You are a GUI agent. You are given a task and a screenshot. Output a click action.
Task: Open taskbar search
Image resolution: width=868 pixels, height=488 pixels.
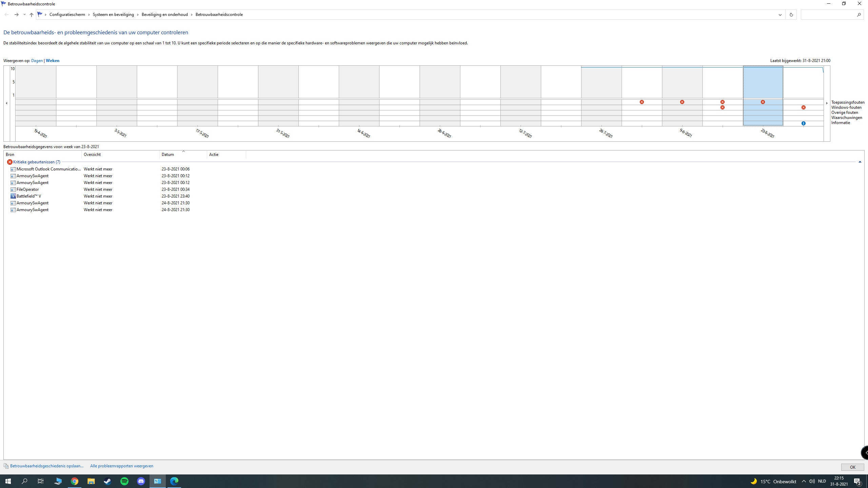pyautogui.click(x=24, y=481)
